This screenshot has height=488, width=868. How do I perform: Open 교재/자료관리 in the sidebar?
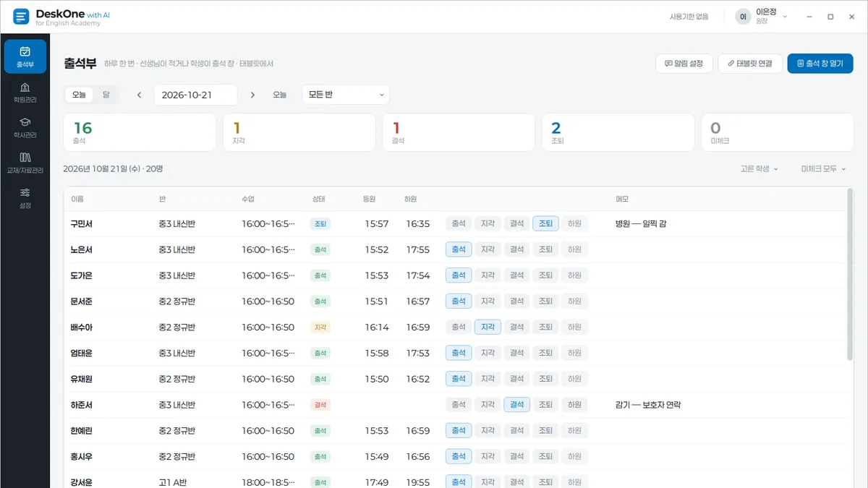pos(25,163)
